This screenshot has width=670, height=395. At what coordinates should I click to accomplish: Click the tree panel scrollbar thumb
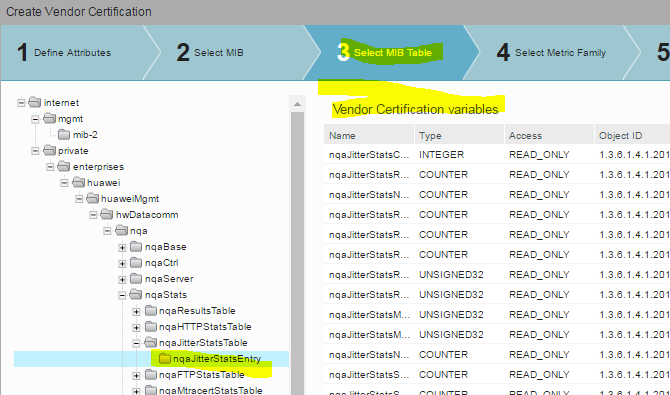[x=297, y=253]
